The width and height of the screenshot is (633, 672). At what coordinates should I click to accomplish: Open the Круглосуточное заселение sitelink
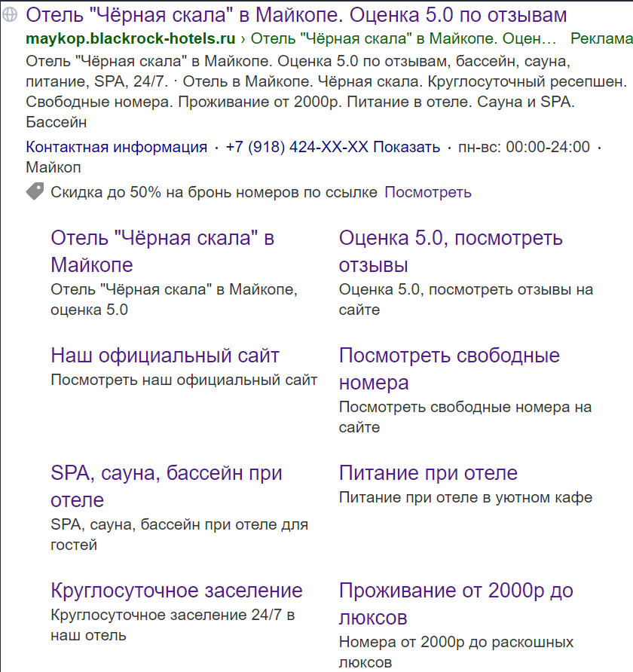[x=176, y=590]
